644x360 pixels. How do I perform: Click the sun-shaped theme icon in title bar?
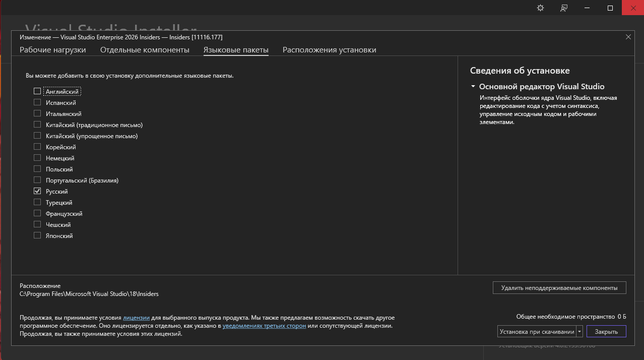(541, 8)
